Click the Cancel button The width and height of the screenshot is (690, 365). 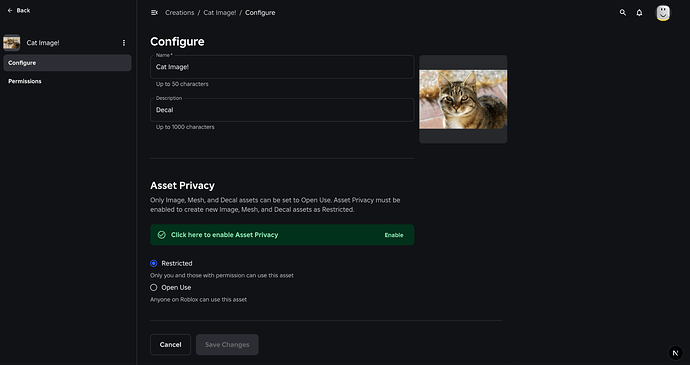(170, 345)
